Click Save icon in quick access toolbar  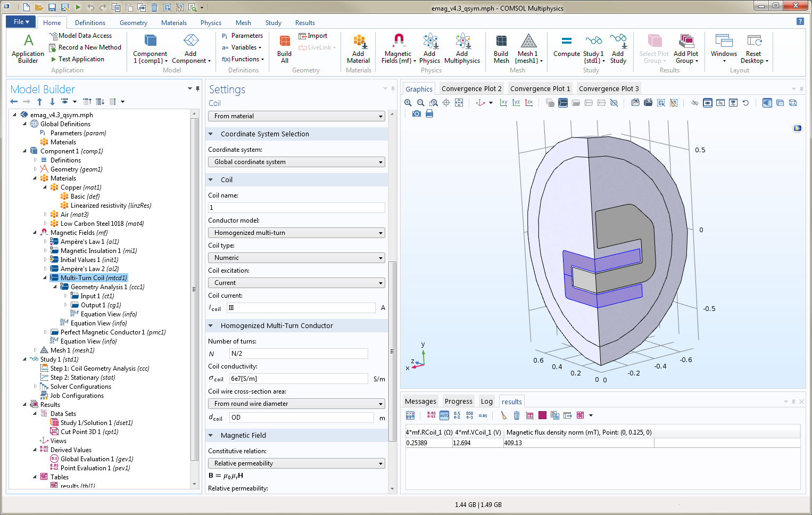click(x=52, y=7)
